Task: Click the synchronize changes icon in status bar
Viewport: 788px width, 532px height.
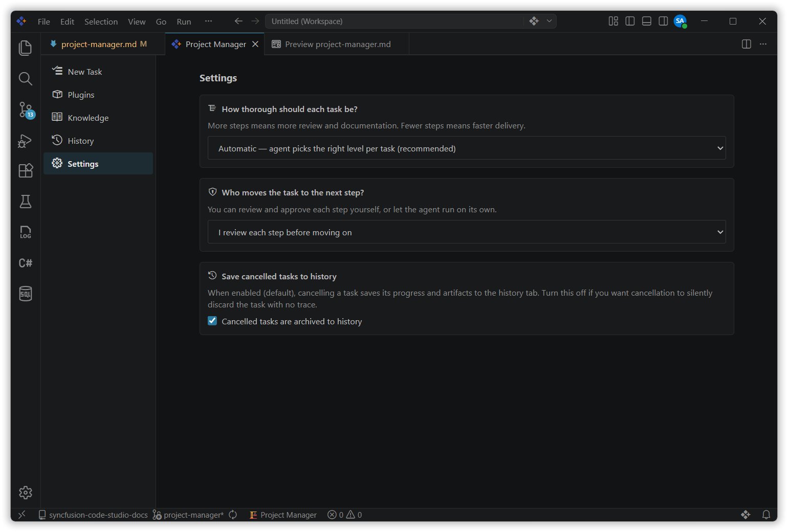Action: [233, 515]
